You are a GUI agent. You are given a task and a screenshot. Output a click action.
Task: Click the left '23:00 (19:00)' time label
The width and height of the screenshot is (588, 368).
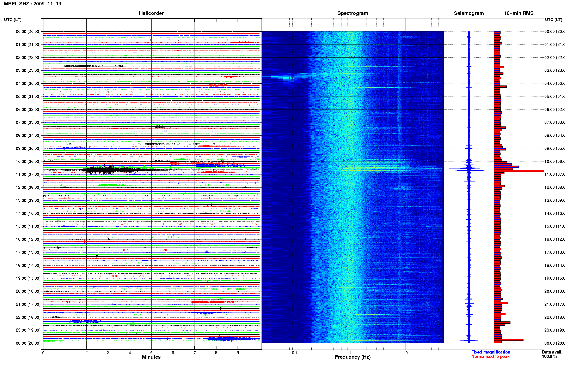[x=28, y=330]
